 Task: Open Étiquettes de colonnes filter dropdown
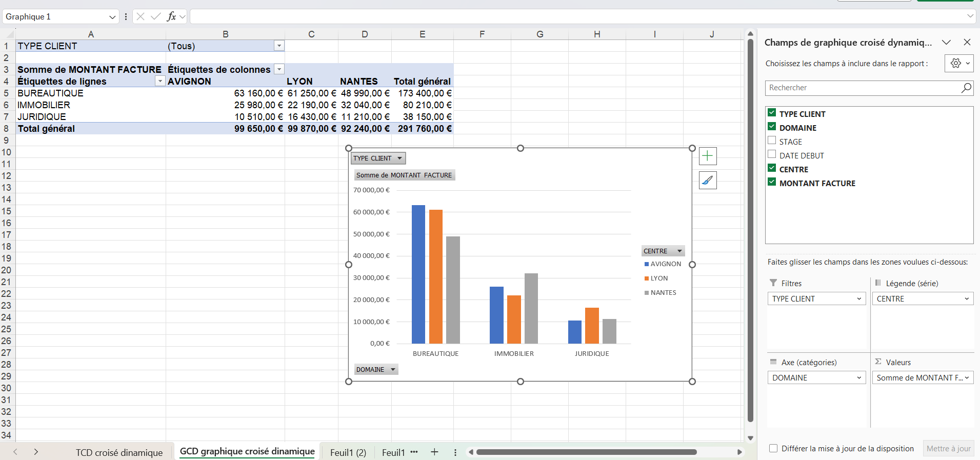(279, 69)
